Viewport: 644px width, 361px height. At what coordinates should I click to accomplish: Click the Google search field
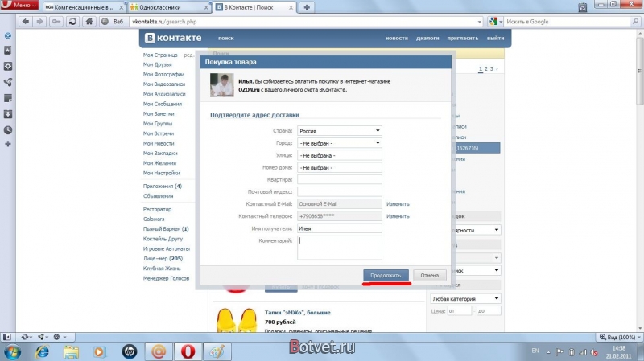tap(567, 22)
